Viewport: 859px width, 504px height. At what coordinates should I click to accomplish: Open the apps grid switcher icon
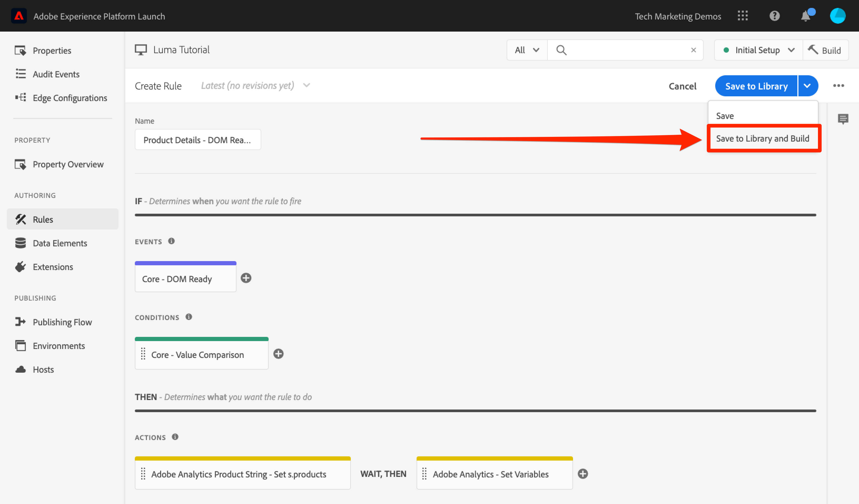coord(742,16)
